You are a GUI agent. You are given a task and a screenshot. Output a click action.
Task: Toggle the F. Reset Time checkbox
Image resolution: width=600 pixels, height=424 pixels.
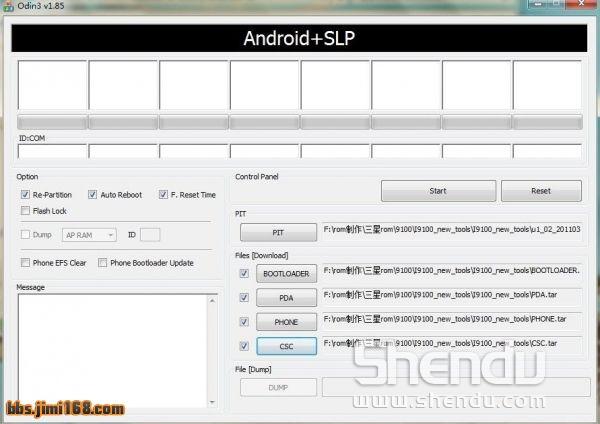(x=163, y=195)
